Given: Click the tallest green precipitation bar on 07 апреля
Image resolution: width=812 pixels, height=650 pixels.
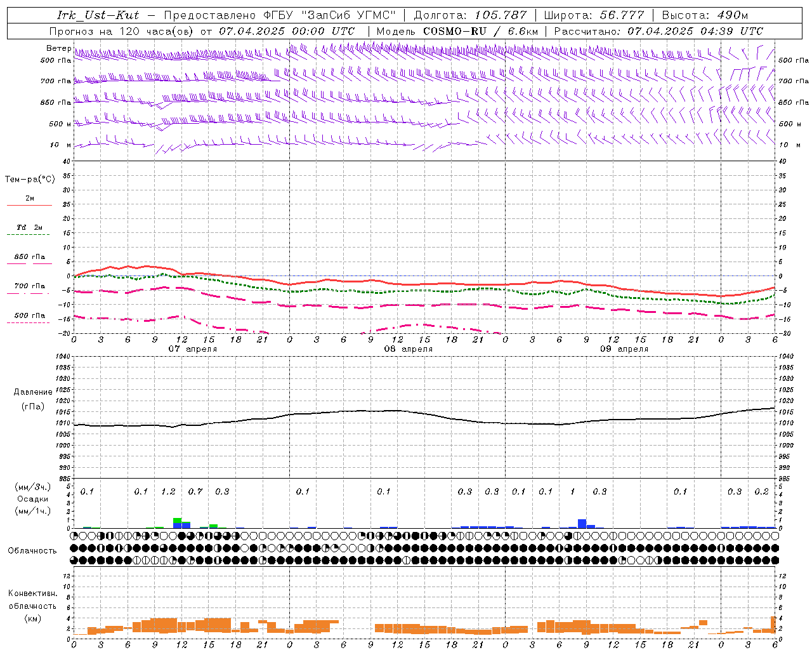Looking at the screenshot, I should (x=178, y=521).
